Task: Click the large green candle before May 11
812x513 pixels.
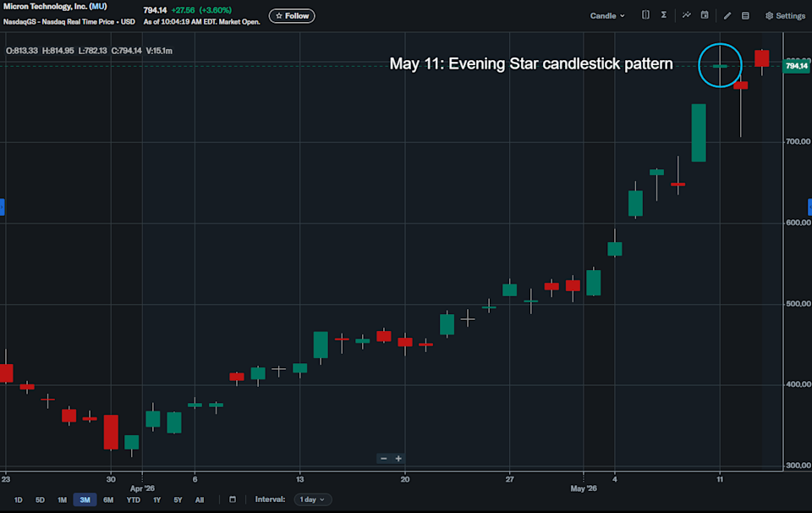Action: 699,133
